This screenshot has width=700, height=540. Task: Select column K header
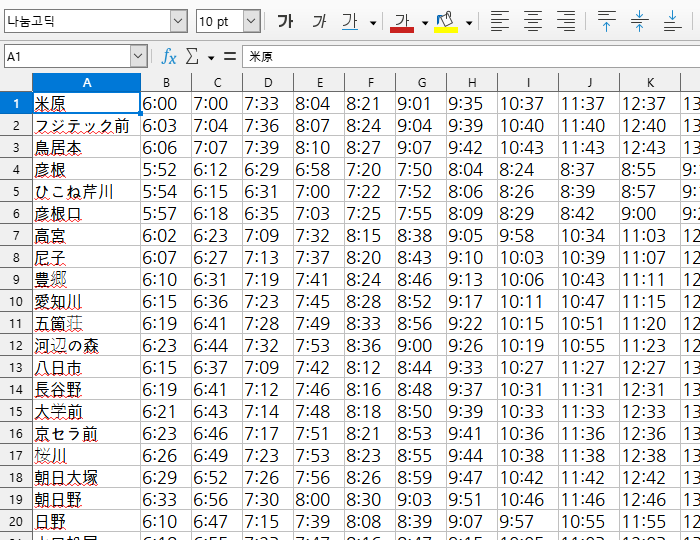tap(650, 83)
